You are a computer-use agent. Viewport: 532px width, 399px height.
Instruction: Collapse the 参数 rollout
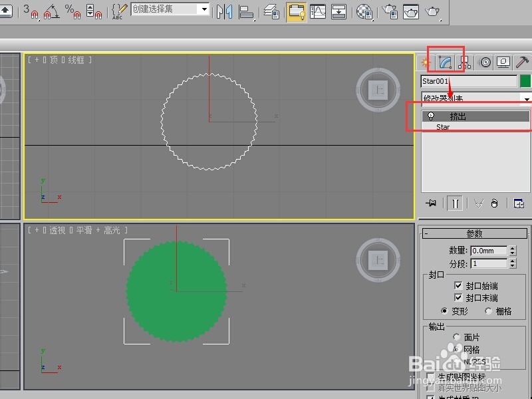[x=475, y=233]
